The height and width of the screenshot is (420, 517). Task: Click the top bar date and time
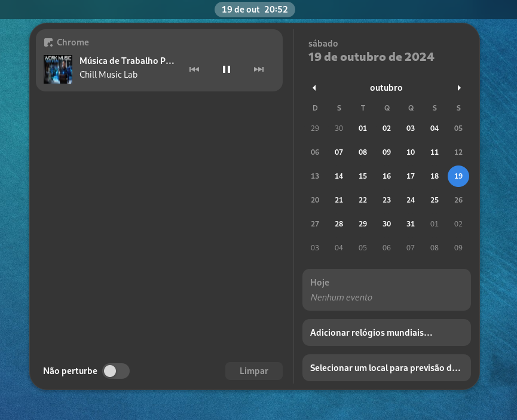coord(255,10)
